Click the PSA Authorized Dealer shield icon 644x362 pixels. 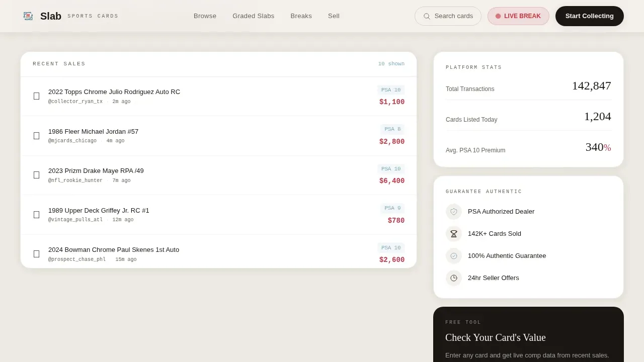point(454,212)
